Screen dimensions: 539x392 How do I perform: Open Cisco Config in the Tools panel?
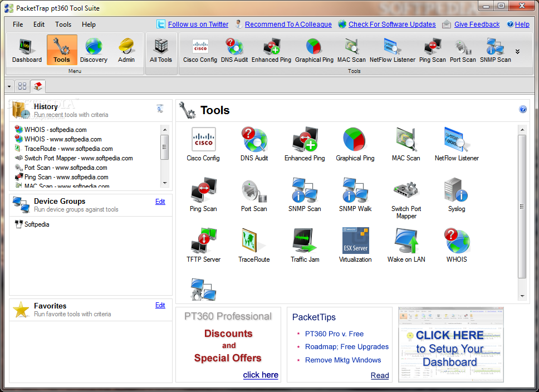pyautogui.click(x=203, y=144)
